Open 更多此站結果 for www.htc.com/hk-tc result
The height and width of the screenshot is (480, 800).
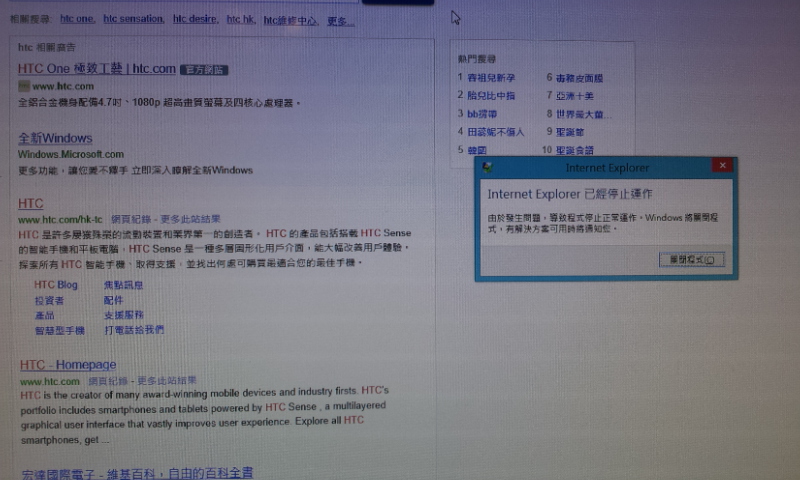190,219
